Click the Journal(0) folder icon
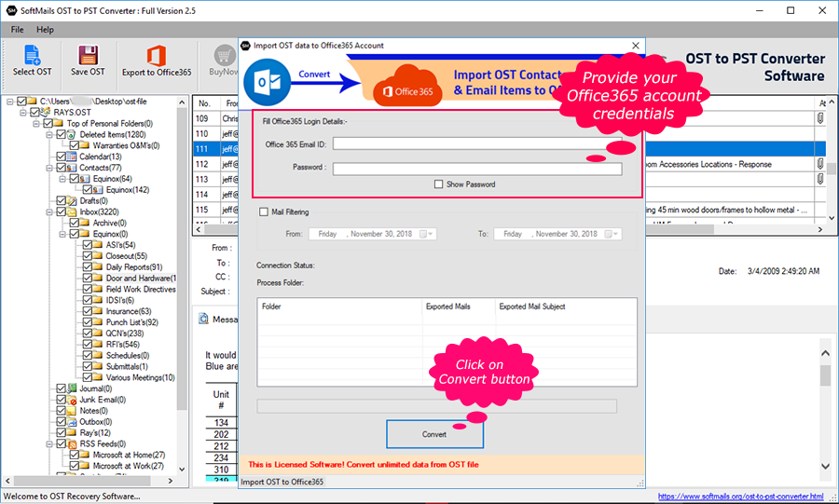 coord(72,388)
